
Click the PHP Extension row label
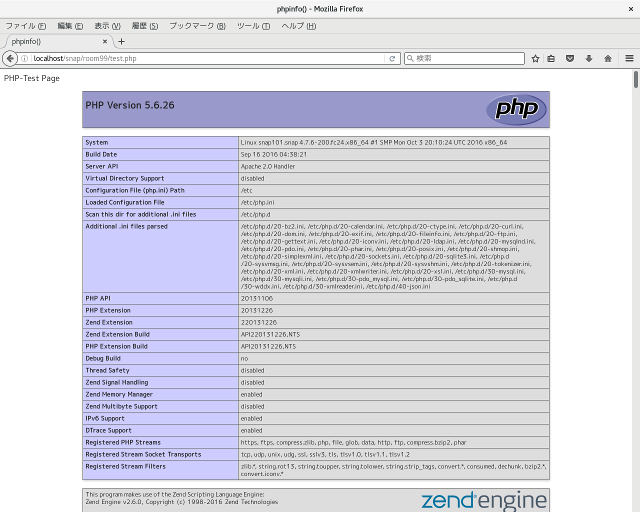tap(108, 310)
